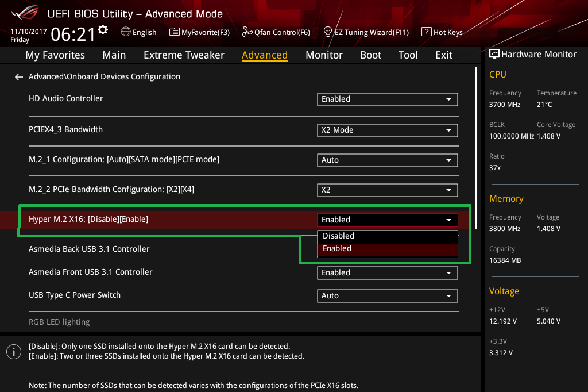
Task: Select the Asmedia Back USB 3.1 Controller label
Action: click(89, 249)
